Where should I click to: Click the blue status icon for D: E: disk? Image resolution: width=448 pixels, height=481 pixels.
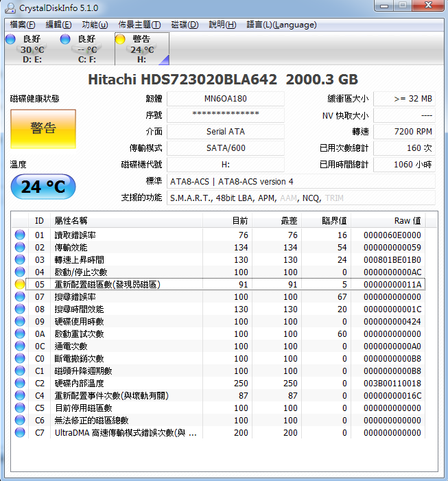(x=10, y=39)
